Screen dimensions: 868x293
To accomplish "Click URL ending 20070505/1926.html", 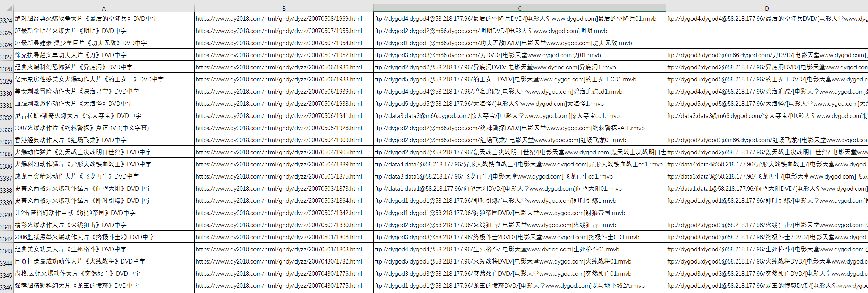I will 279,128.
